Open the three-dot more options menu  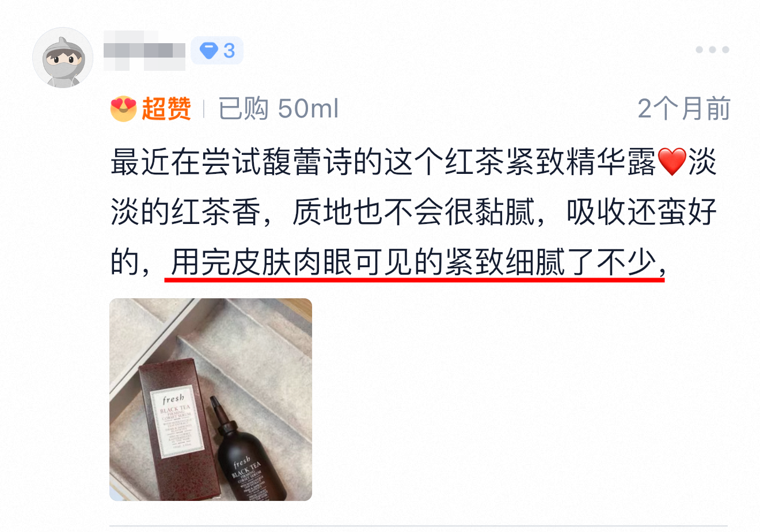pyautogui.click(x=712, y=50)
